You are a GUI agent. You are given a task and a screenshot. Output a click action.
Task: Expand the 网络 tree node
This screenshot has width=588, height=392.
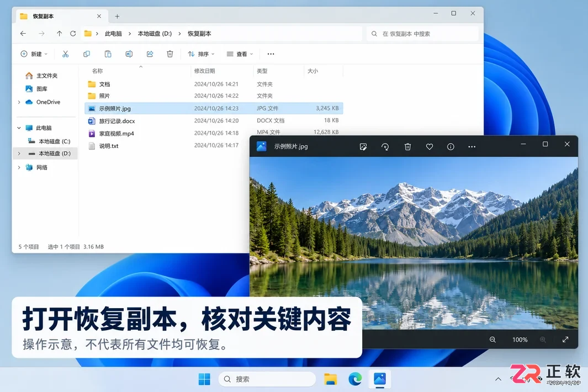[19, 168]
